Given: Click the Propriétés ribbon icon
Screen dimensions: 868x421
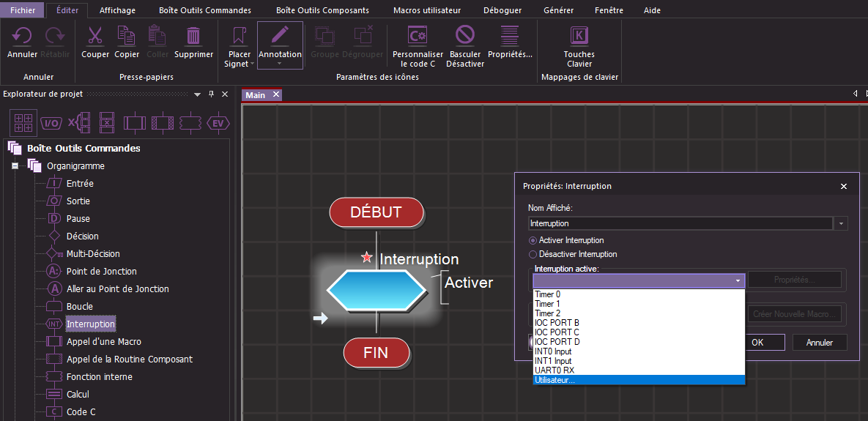Looking at the screenshot, I should point(510,36).
